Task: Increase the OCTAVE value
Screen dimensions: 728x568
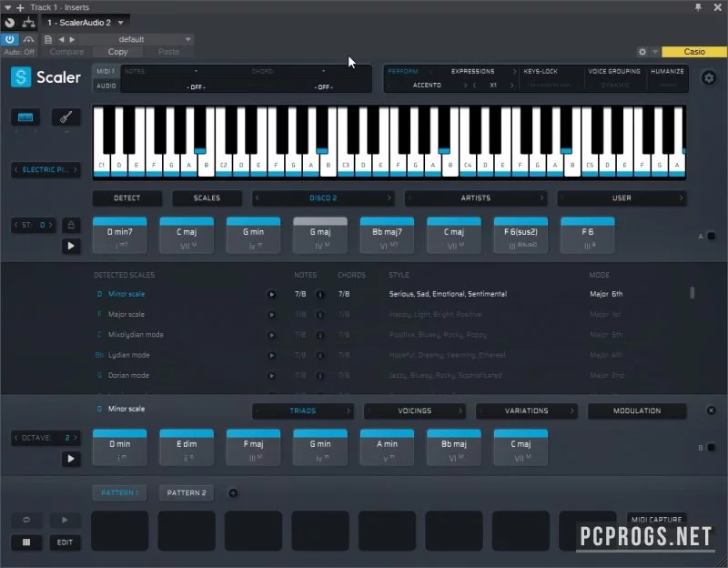Action: (x=76, y=438)
